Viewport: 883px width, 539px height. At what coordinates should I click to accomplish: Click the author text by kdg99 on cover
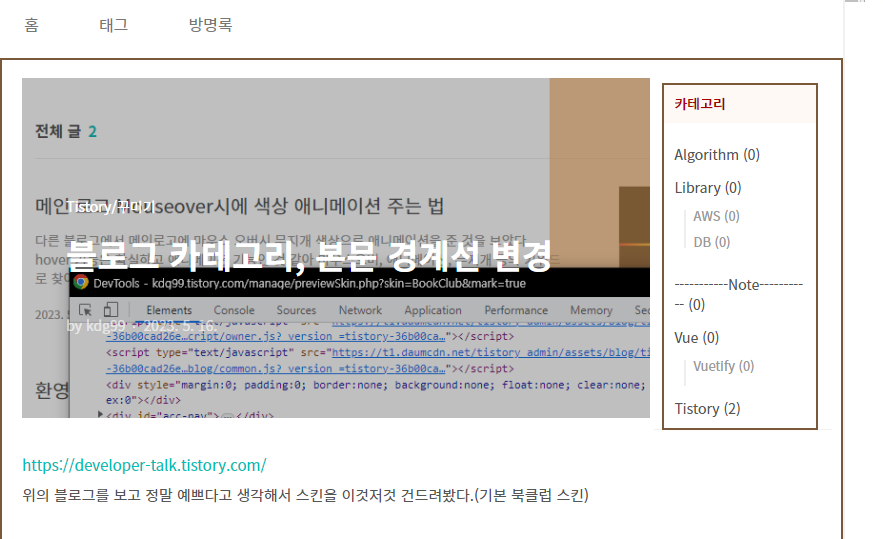96,326
